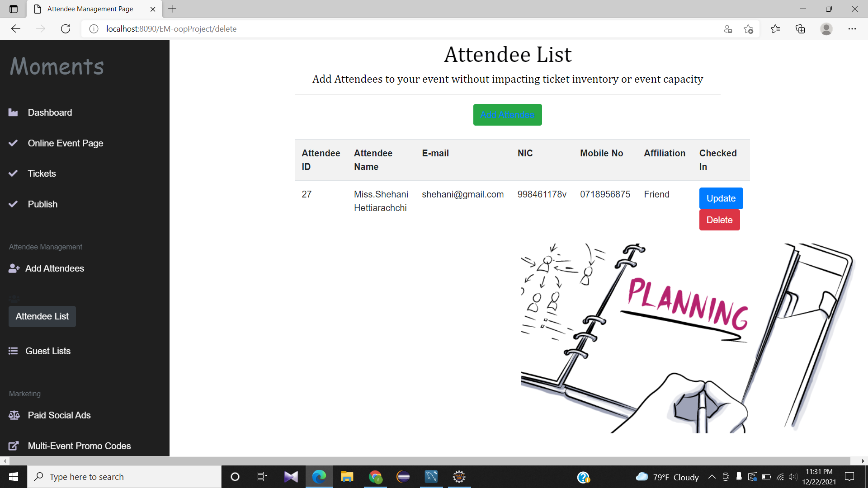Switch to the Attendee Management Page tab
Screen dimensions: 868x488
click(90, 9)
